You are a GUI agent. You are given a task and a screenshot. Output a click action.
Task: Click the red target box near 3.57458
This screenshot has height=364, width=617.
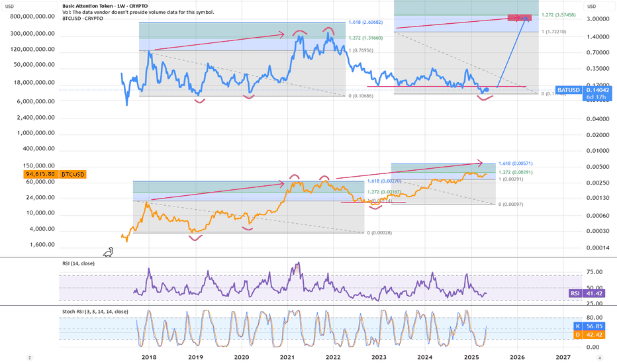[x=520, y=18]
